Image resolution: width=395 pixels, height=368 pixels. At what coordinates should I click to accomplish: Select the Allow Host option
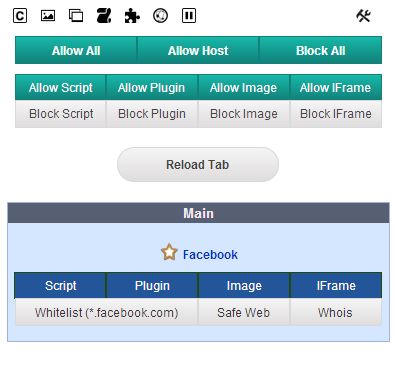click(x=198, y=50)
